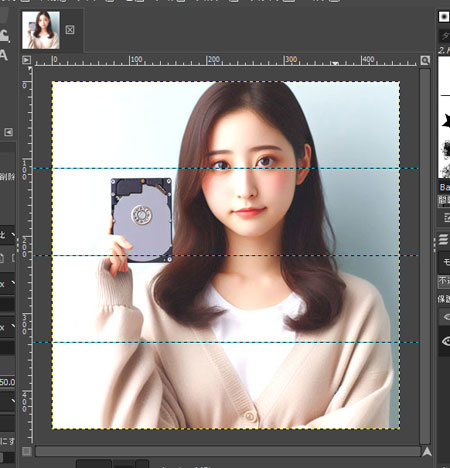Click the vertical ruler beside the canvas
The width and height of the screenshot is (450, 468).
tap(27, 255)
